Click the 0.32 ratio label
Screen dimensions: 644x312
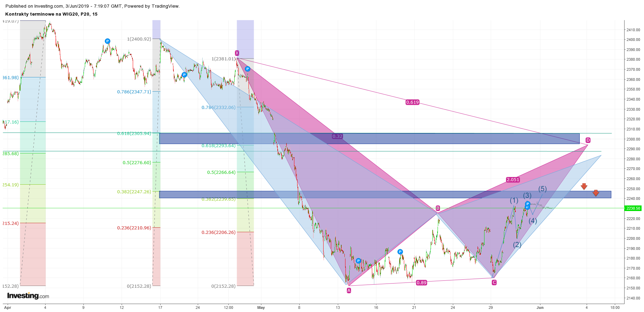(x=337, y=136)
